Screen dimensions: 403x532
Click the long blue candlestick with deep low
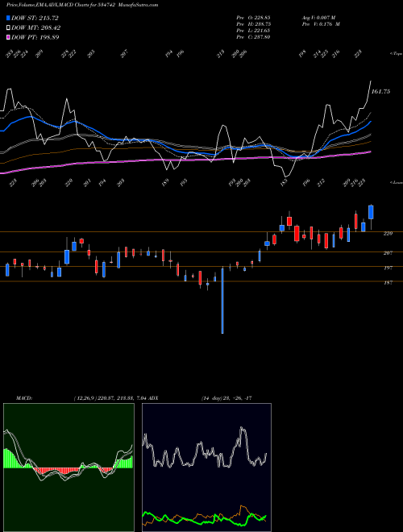click(x=222, y=301)
